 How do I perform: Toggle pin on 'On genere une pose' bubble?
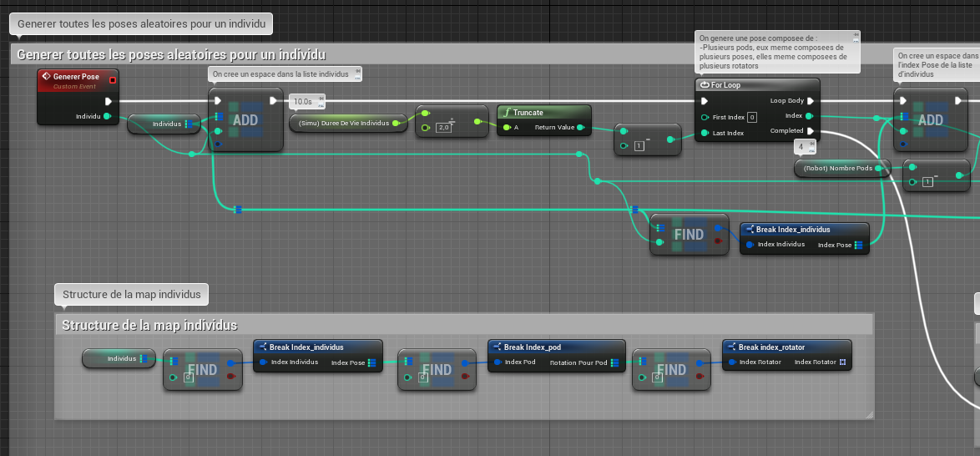[855, 34]
